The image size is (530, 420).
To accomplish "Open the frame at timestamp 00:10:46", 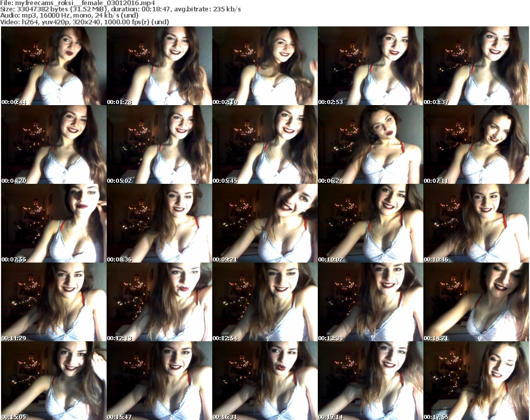I will coord(476,224).
